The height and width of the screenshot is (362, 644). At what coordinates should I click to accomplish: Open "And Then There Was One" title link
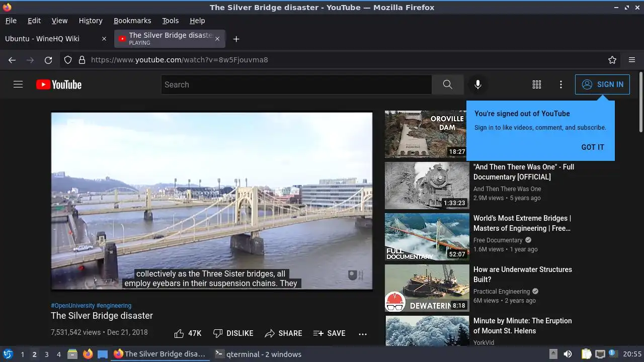click(524, 172)
